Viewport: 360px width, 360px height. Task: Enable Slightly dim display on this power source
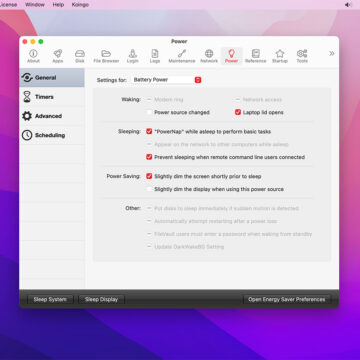(149, 189)
